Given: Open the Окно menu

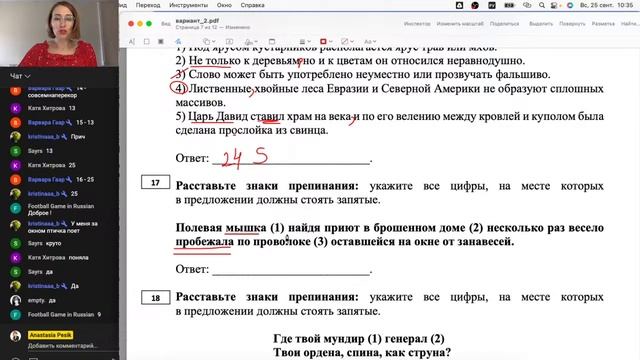Looking at the screenshot, I should tap(224, 5).
